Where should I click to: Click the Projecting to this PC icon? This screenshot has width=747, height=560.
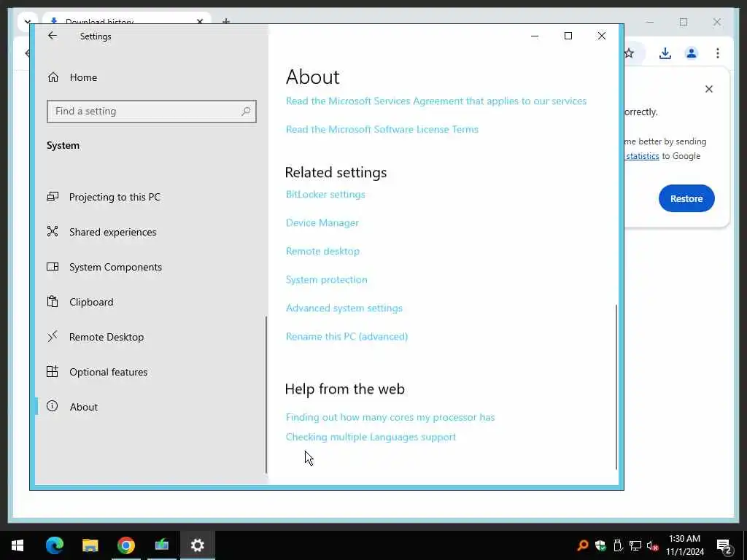(53, 196)
